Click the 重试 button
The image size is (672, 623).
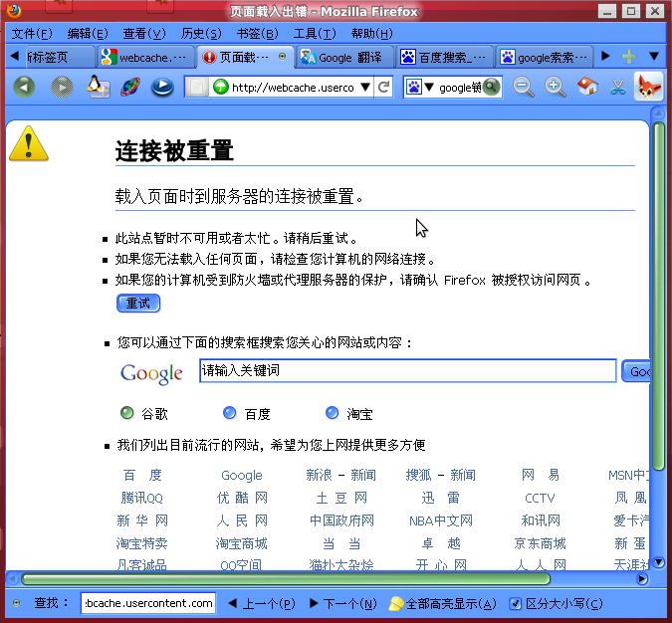[138, 303]
